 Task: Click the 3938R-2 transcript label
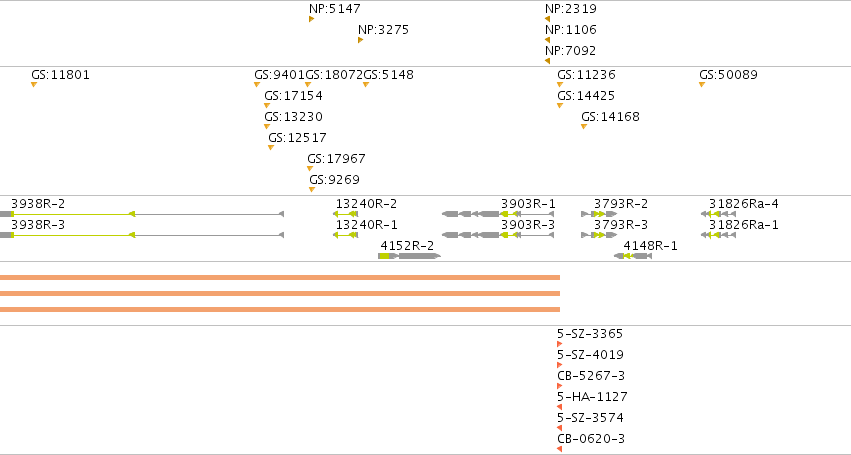(38, 204)
